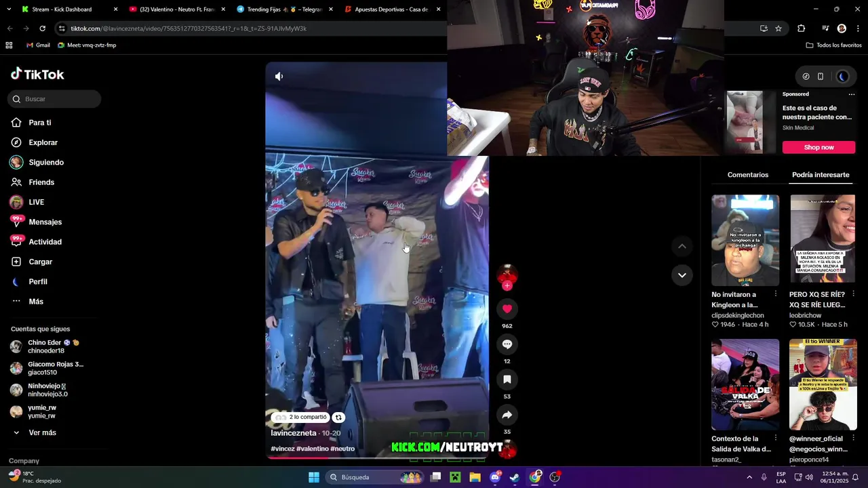Switch to the Apuestas Deportivas browser tab
The width and height of the screenshot is (868, 488).
[x=392, y=9]
